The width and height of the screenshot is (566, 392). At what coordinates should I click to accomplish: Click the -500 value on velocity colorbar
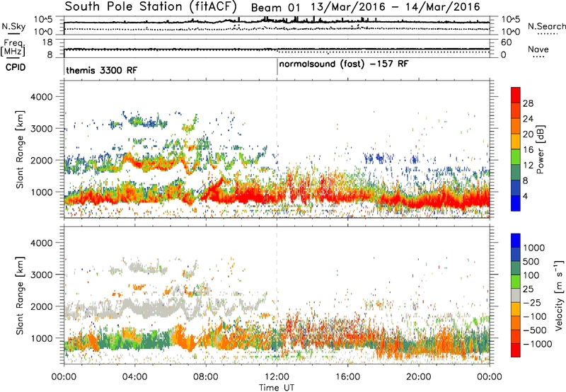pos(535,330)
